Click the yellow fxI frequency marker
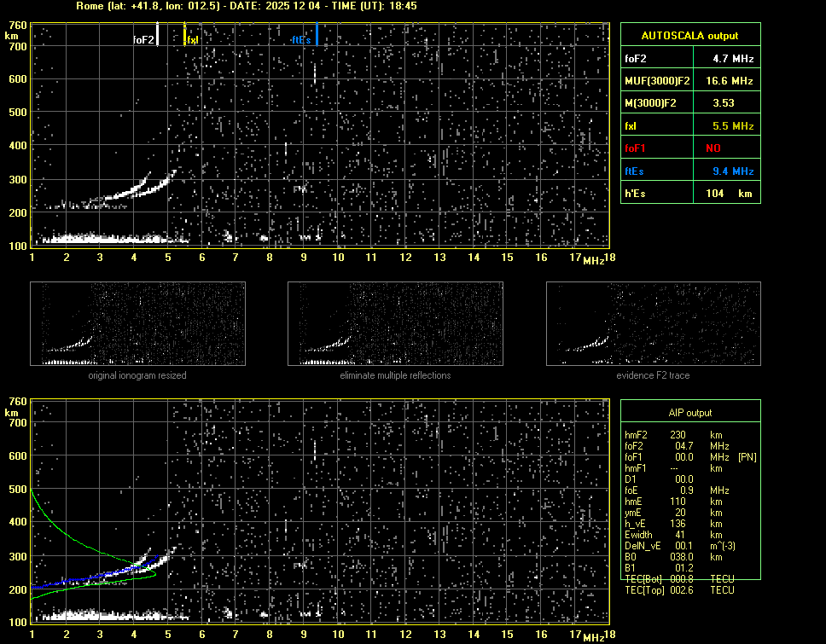This screenshot has width=826, height=644. click(x=185, y=34)
